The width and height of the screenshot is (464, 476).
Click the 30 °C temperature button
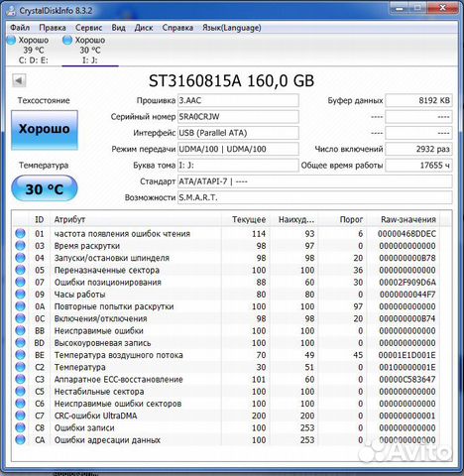(45, 188)
